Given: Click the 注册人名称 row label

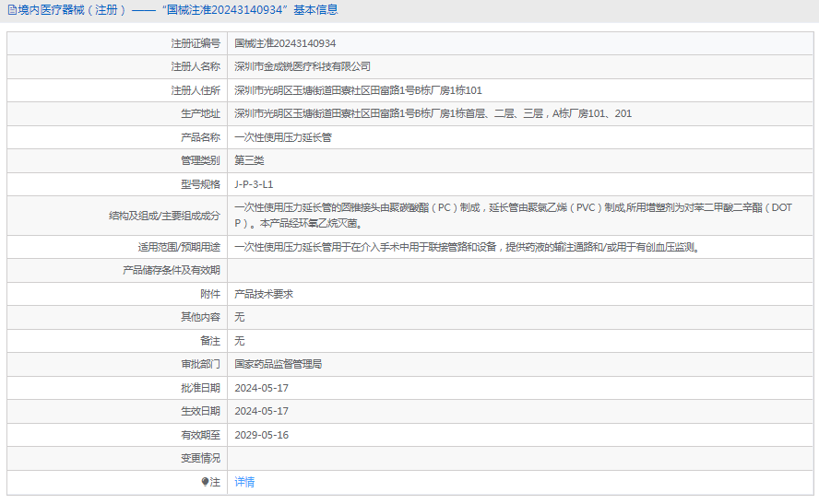Looking at the screenshot, I should pos(196,66).
